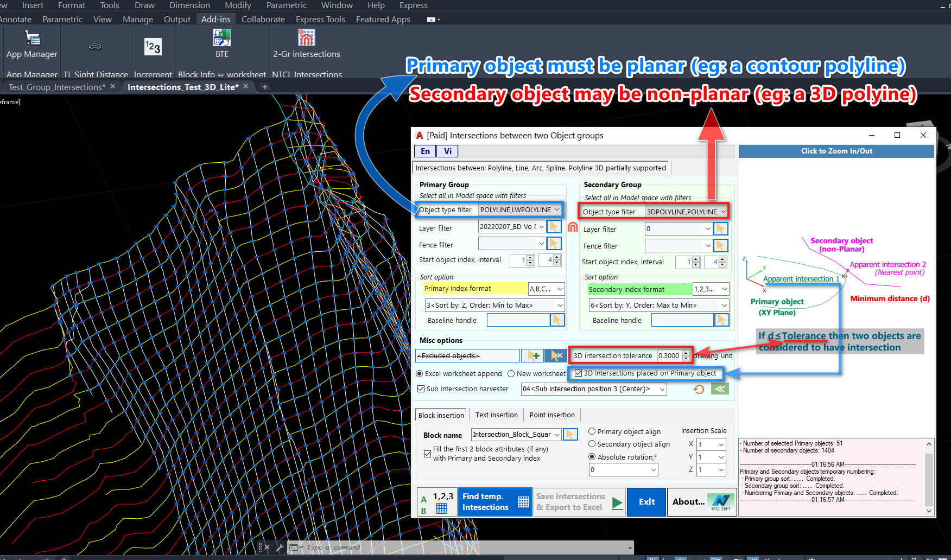
Task: Switch dialog language to Vietnamese (Vi)
Action: [x=448, y=151]
